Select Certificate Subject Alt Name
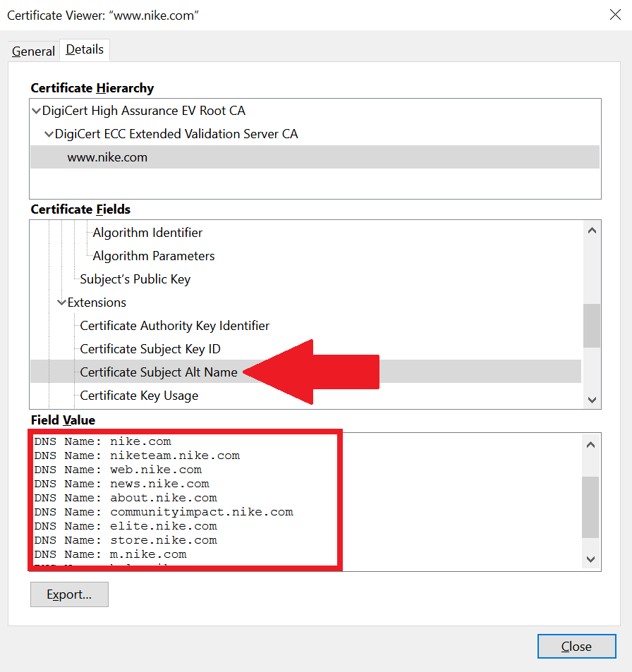The image size is (632, 672). [x=305, y=372]
